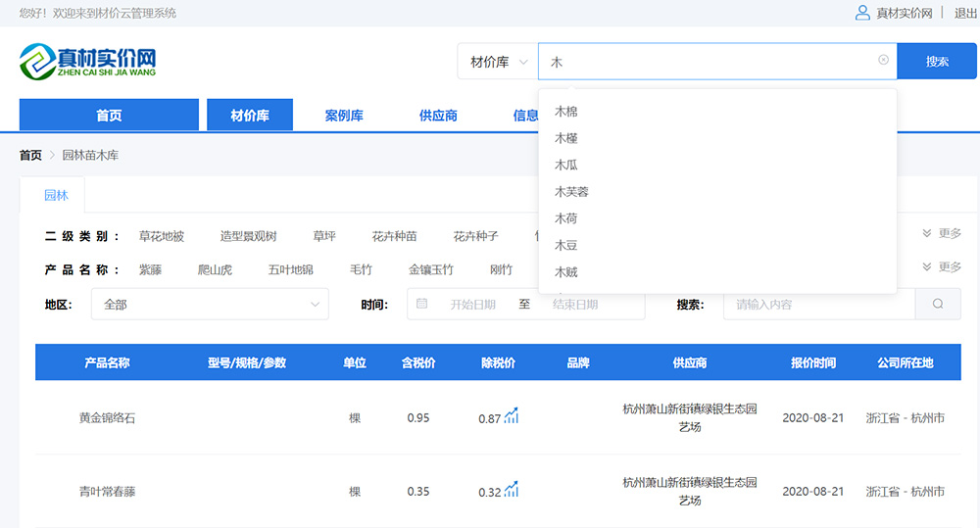
Task: Open the 地区 region dropdown
Action: click(210, 304)
